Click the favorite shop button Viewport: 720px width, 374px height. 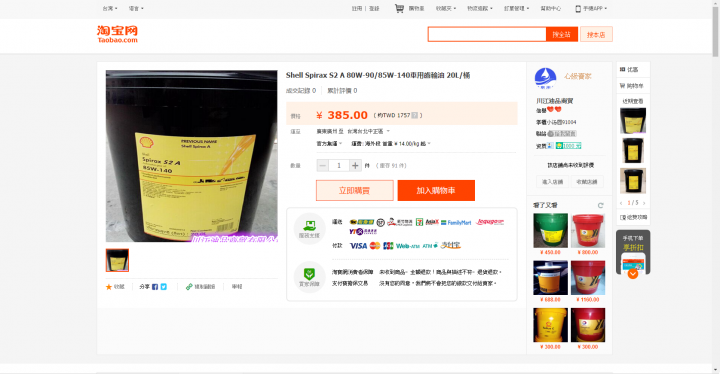point(587,182)
